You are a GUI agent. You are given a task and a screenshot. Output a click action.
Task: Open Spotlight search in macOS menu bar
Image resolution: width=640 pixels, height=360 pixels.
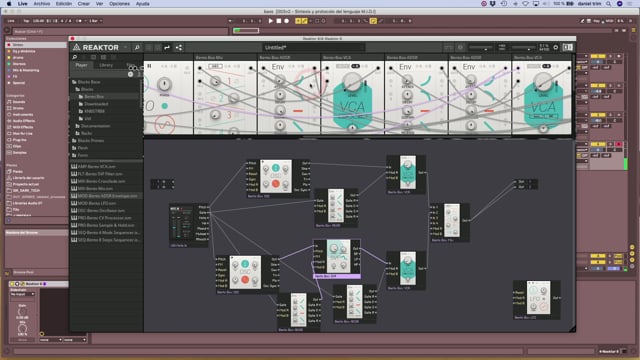pos(609,4)
